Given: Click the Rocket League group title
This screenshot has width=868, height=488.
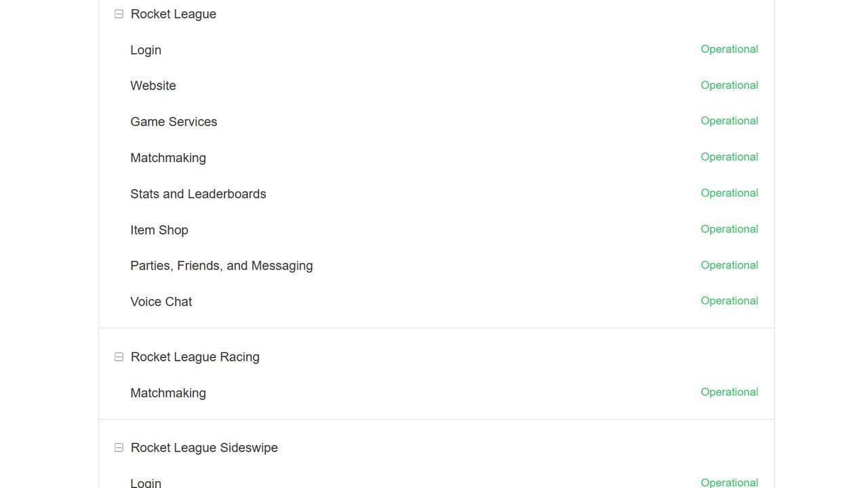Looking at the screenshot, I should click(173, 14).
